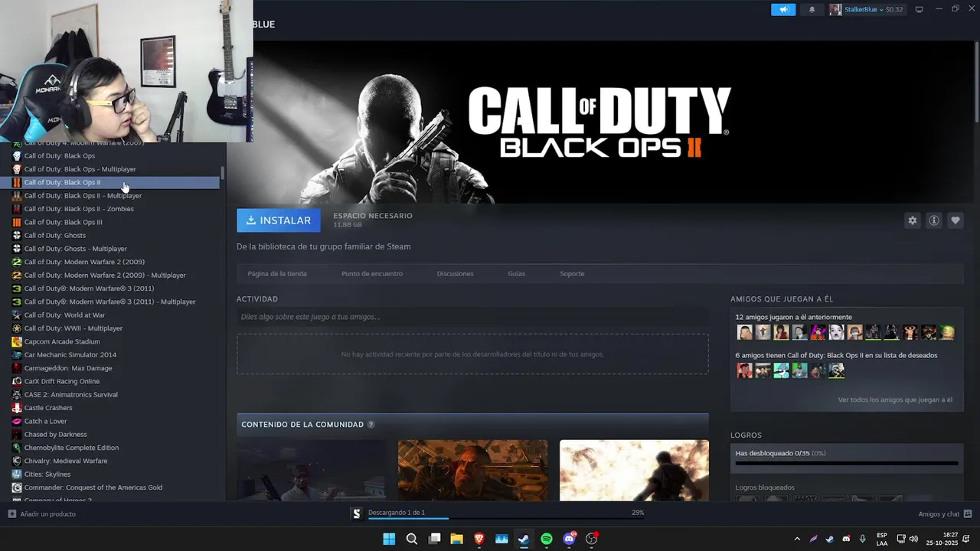Click Ver todos los amigos que juegan link

[895, 399]
